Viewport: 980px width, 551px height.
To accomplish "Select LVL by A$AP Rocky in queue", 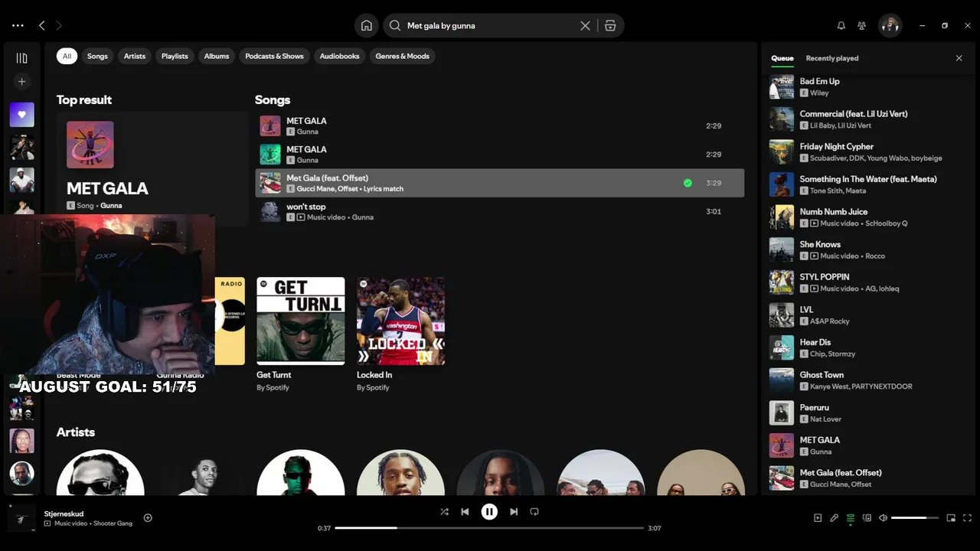I will pyautogui.click(x=866, y=315).
